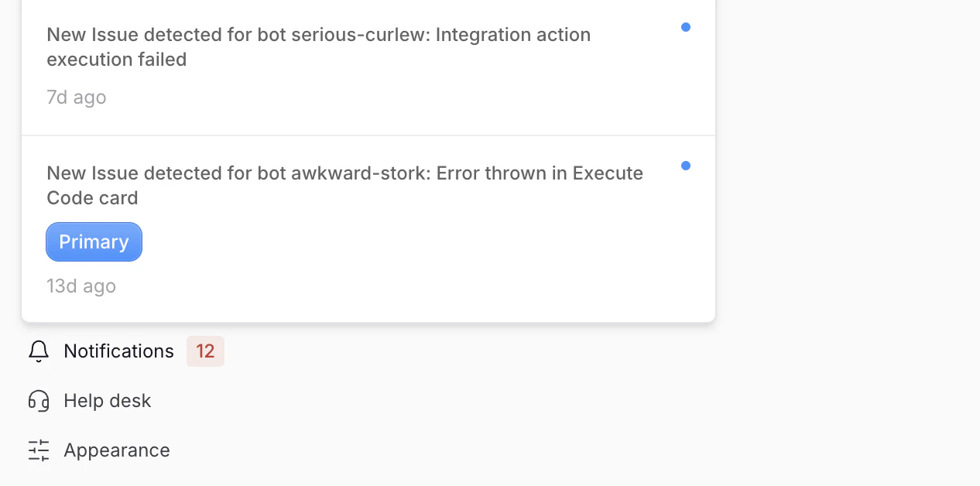
Task: Select the Appearance menu entry
Action: tap(117, 450)
